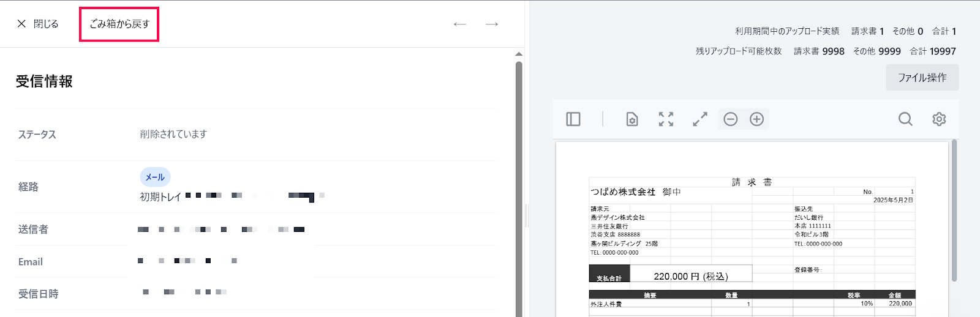980x317 pixels.
Task: Click the 削除されています status text
Action: pyautogui.click(x=173, y=134)
